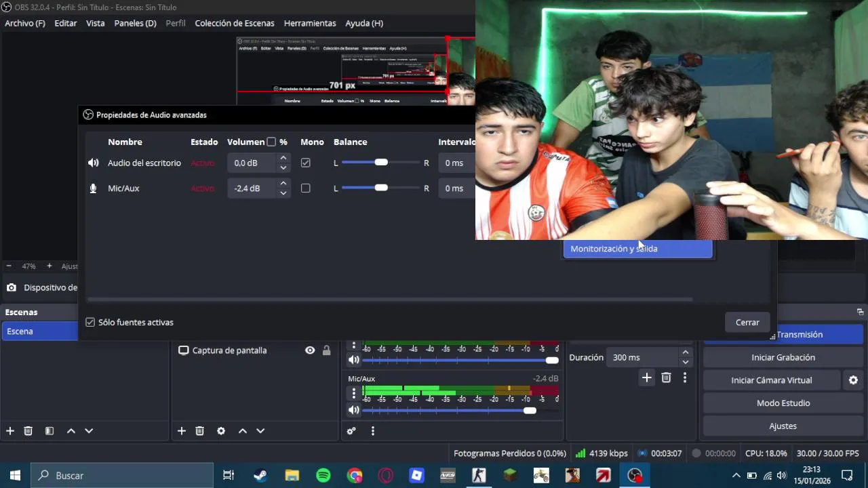Decrease Audio del escritorio volume stepper down

tap(283, 167)
